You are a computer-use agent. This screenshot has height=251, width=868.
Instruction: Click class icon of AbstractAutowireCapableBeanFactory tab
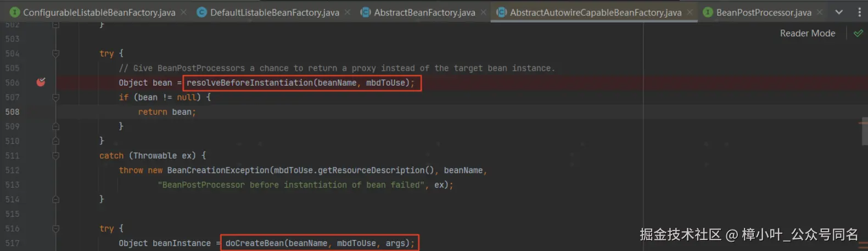501,12
